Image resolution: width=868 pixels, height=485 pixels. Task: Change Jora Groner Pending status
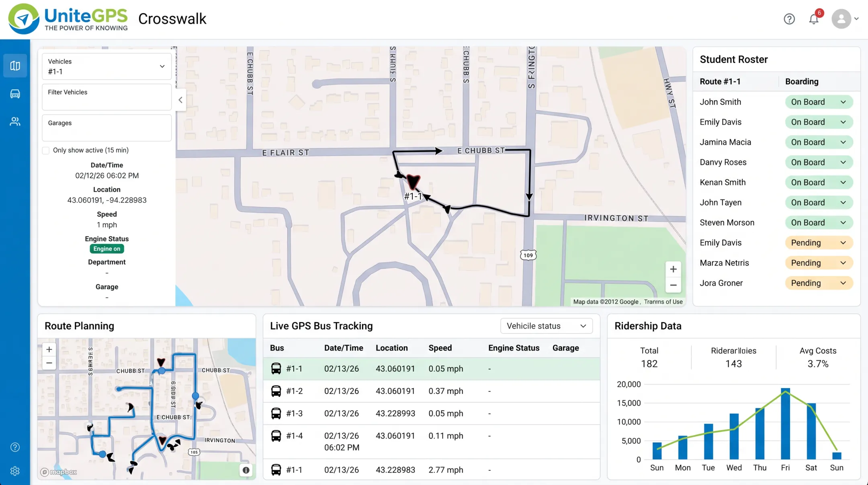pos(819,283)
